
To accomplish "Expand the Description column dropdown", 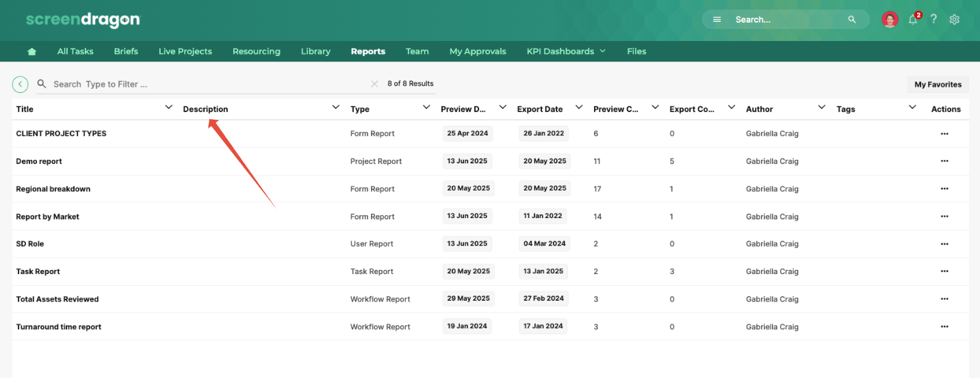I will point(335,107).
